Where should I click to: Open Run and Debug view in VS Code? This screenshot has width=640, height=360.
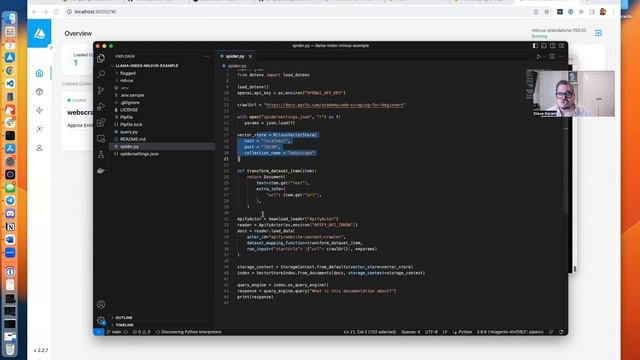pyautogui.click(x=101, y=107)
